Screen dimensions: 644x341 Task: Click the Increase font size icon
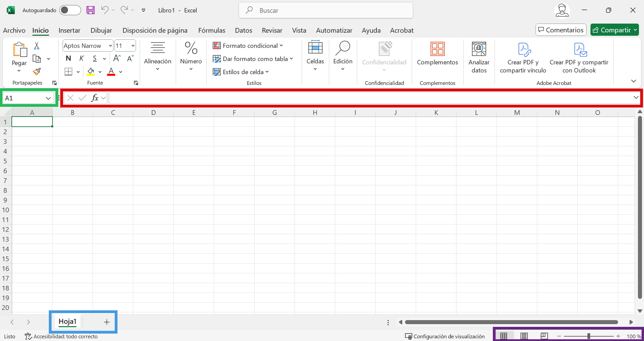pos(117,58)
